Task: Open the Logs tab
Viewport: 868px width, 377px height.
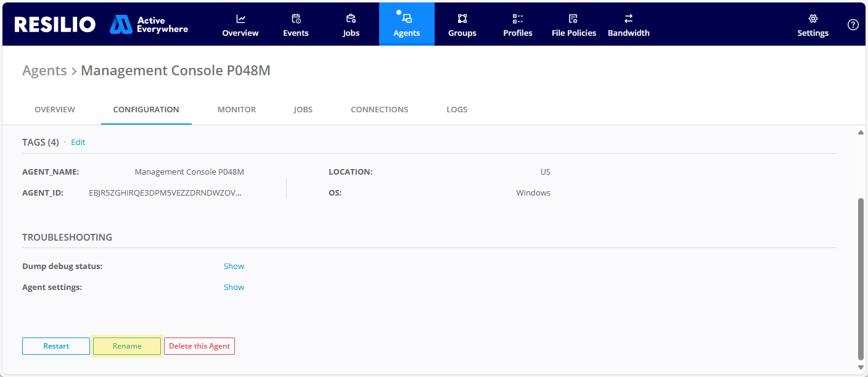Action: 457,110
